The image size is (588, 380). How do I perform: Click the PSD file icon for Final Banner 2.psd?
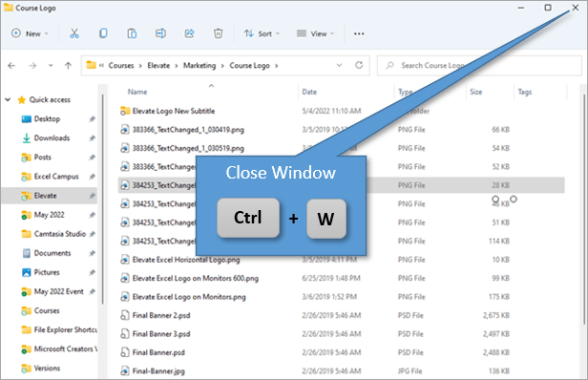124,315
